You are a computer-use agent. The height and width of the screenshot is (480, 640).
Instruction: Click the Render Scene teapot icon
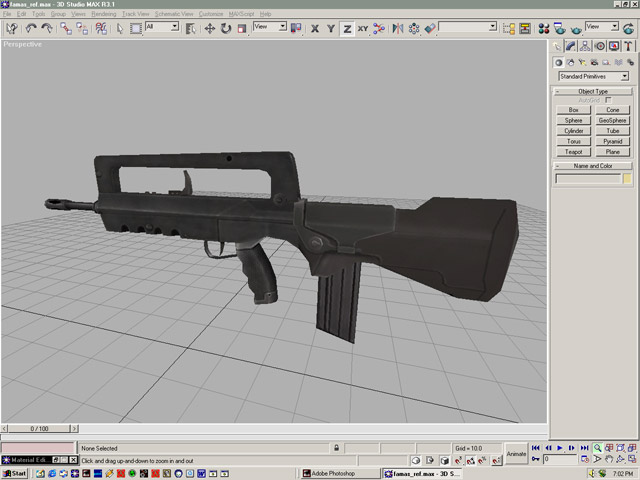click(560, 28)
